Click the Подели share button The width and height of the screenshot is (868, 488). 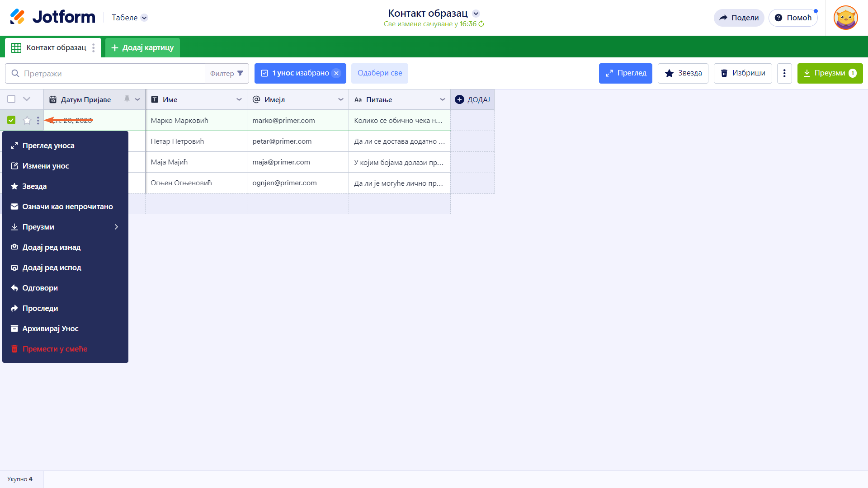pyautogui.click(x=739, y=18)
